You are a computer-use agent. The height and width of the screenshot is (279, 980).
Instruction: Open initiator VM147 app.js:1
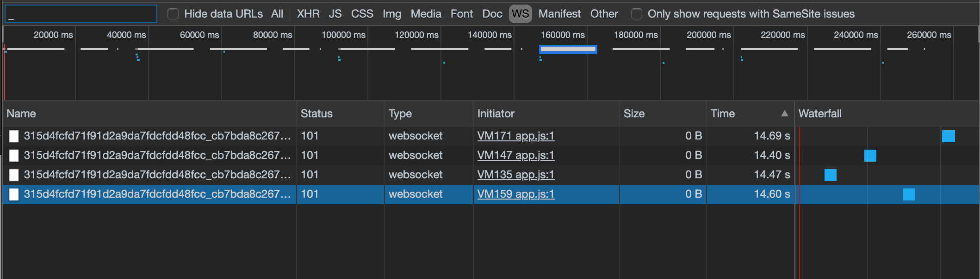coord(515,155)
